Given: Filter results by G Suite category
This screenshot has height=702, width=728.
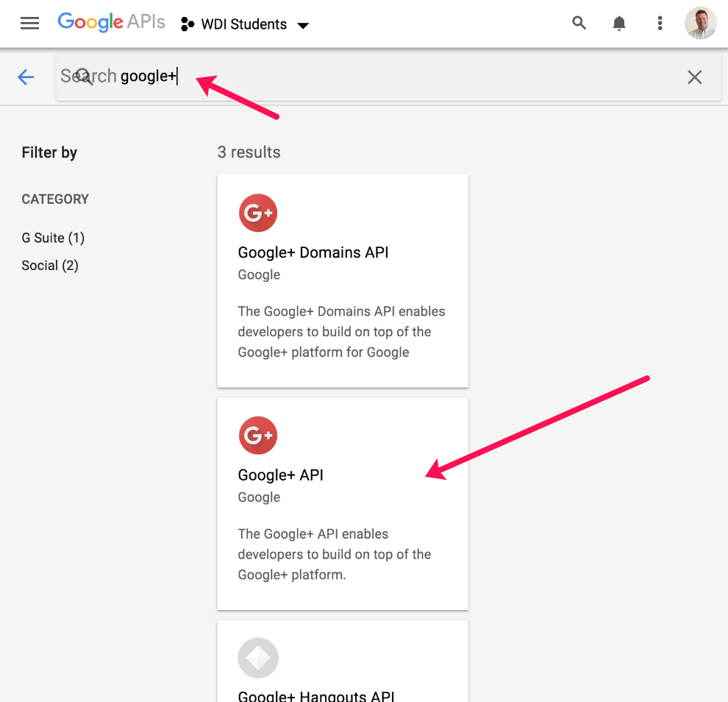Looking at the screenshot, I should coord(53,238).
